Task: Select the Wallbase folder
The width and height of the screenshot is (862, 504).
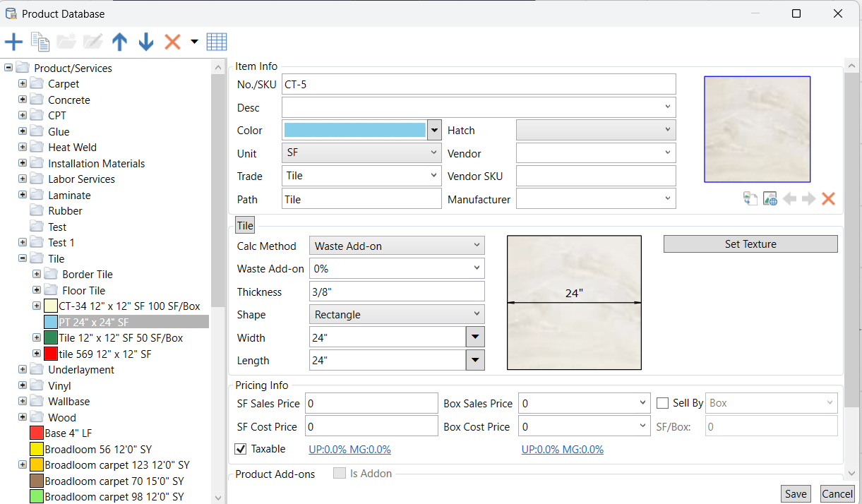Action: (68, 402)
